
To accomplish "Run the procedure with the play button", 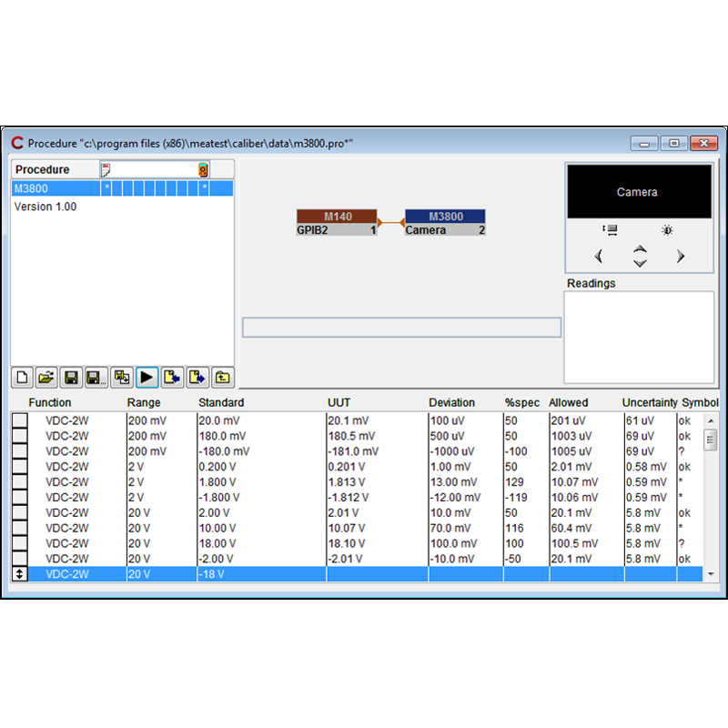I will pos(147,377).
